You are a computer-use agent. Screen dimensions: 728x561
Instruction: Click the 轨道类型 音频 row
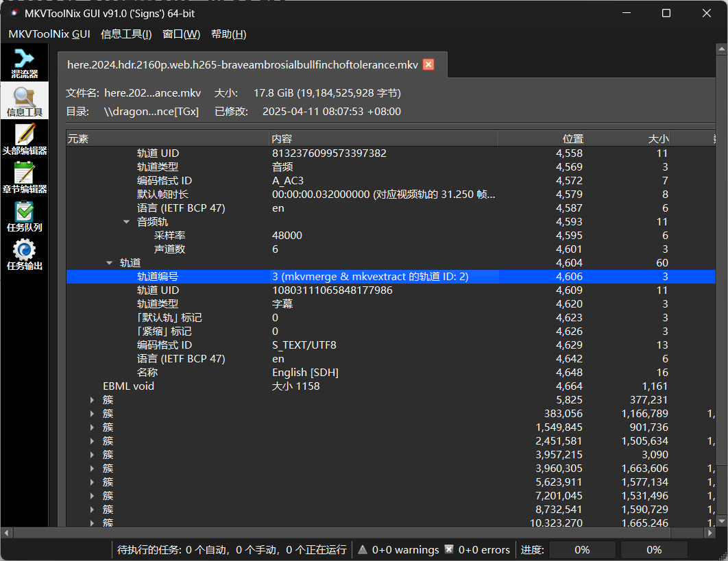tap(391, 167)
